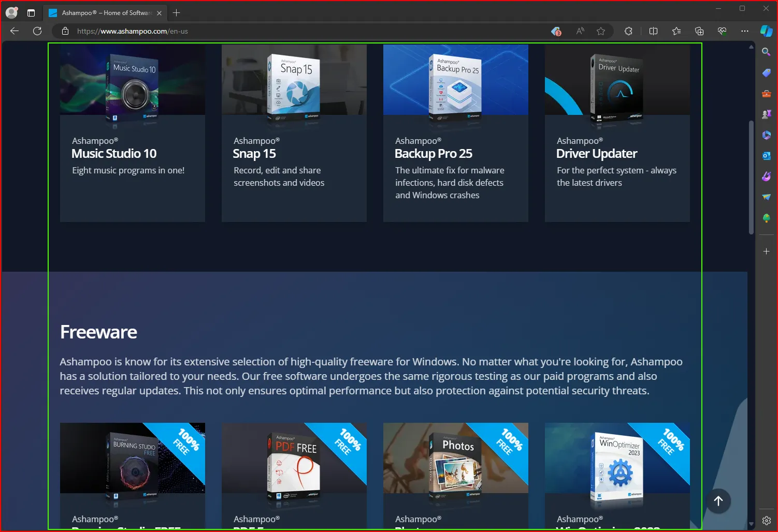The image size is (778, 532).
Task: Refresh the Ashampoo page
Action: pos(37,31)
